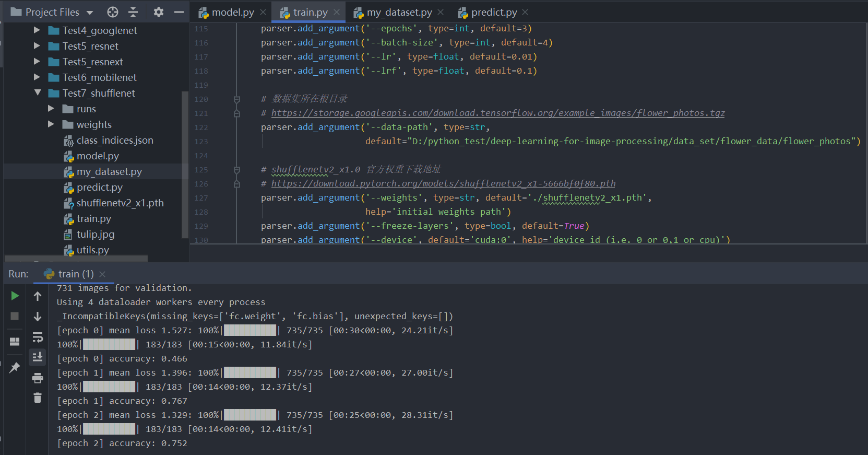Open the shufflenetv2 pytorch.org weights link

click(443, 183)
